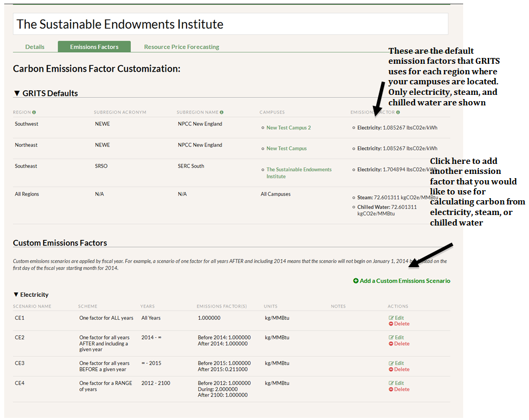Click the edit pencil icon for CE2
Screen dimensions: 529x420
pyautogui.click(x=391, y=337)
